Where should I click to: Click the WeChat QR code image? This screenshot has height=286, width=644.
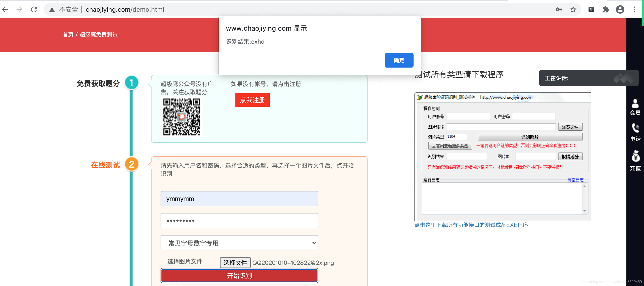coord(182,117)
